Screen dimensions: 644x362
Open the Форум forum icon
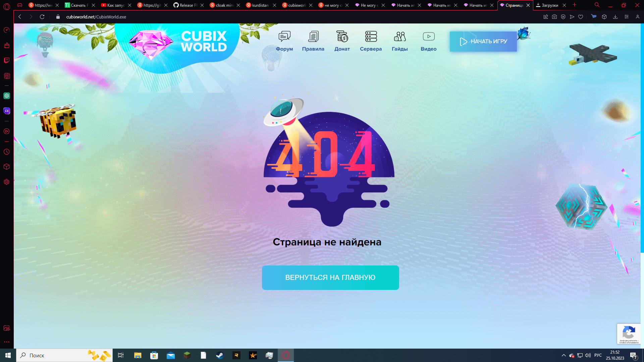pos(284,37)
